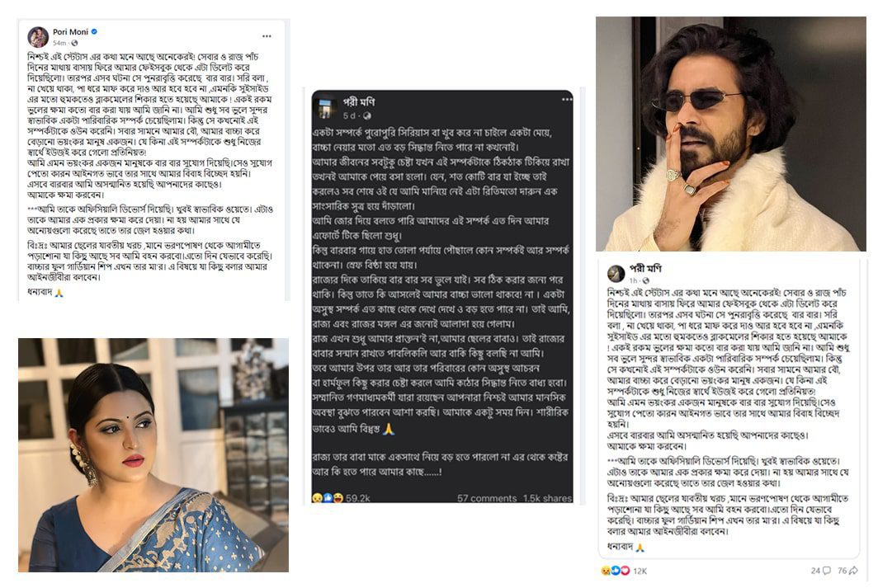Click the globe privacy icon beside 54m
This screenshot has width=878, height=588.
coord(74,43)
